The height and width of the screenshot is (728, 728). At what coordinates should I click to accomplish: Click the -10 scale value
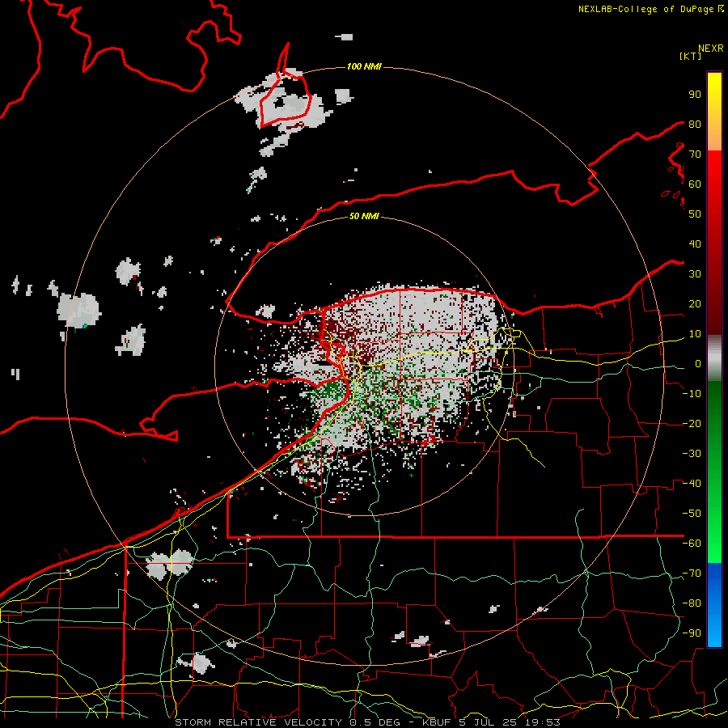click(x=692, y=394)
